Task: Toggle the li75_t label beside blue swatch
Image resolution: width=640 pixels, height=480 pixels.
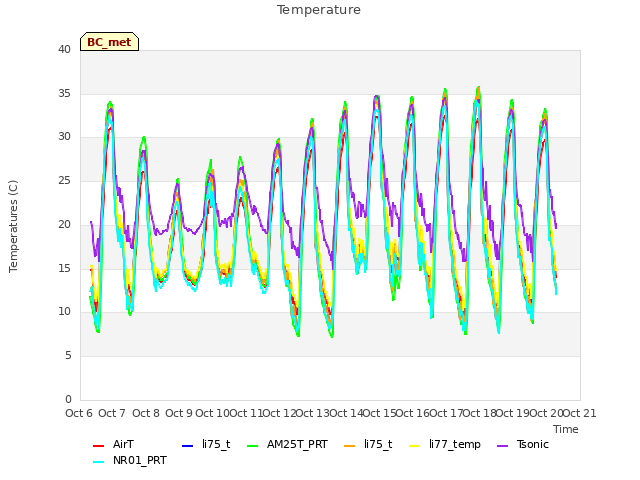Action: [x=216, y=444]
